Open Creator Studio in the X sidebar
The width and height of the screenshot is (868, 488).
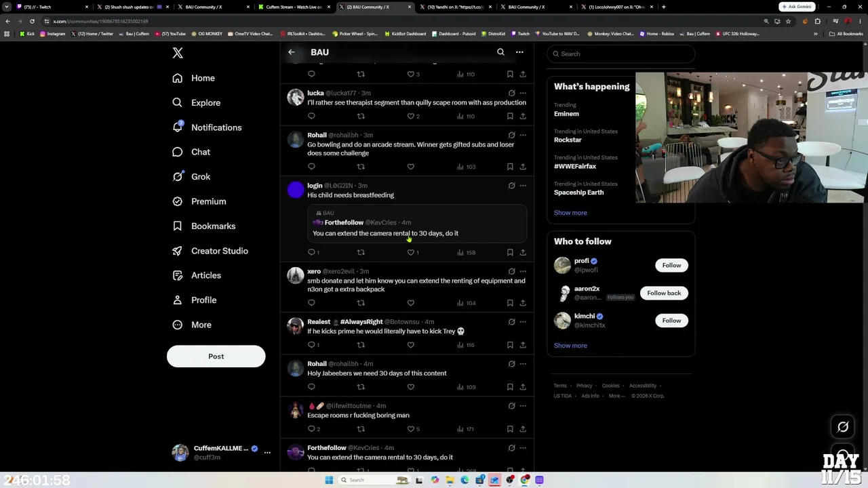tap(210, 251)
